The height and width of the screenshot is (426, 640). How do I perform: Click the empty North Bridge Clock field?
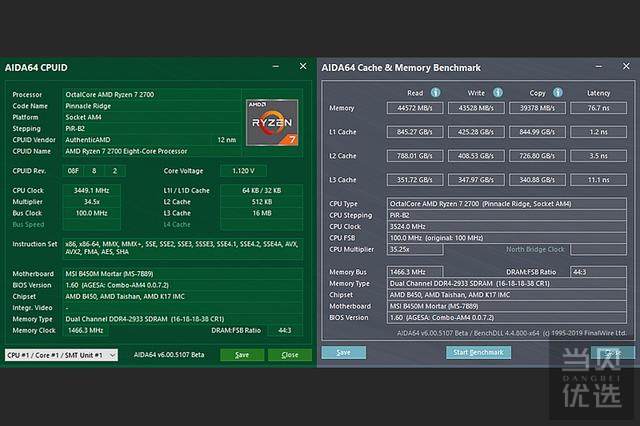tap(598, 249)
